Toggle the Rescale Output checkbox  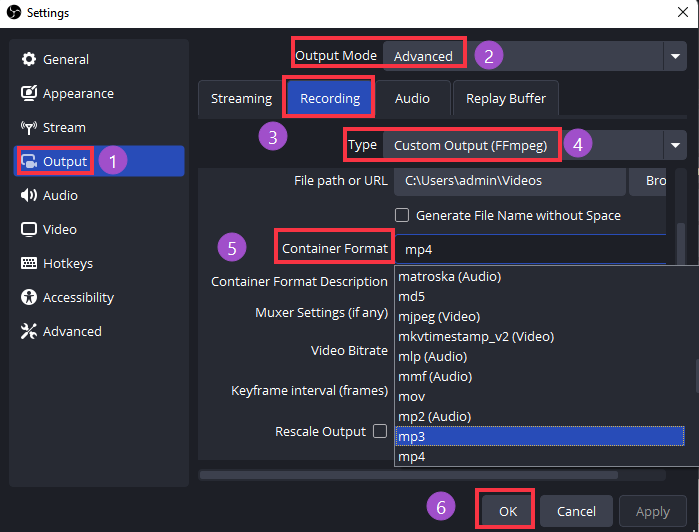coord(380,431)
